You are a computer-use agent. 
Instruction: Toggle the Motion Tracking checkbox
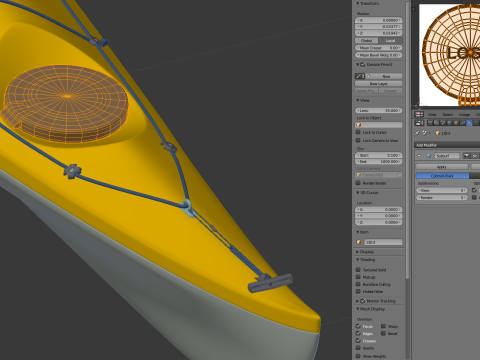click(363, 301)
